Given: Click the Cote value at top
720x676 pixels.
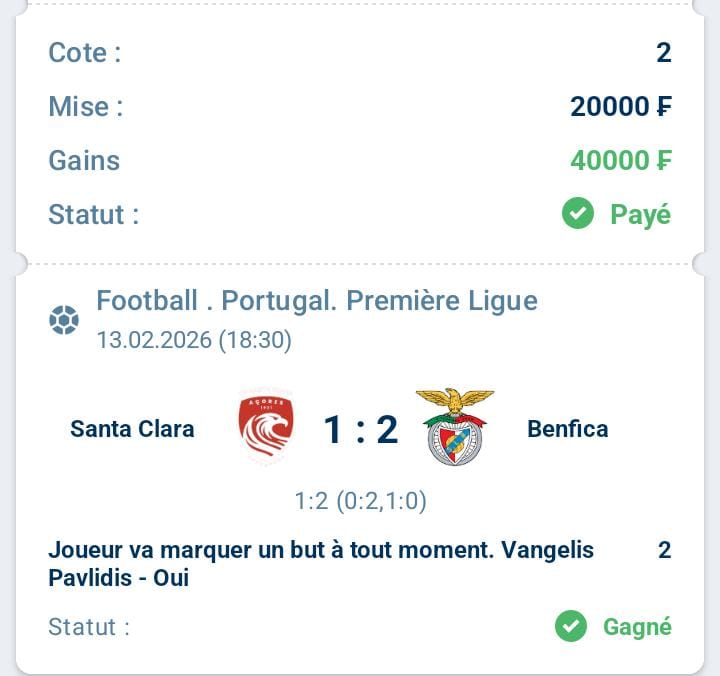Looking at the screenshot, I should tap(663, 52).
